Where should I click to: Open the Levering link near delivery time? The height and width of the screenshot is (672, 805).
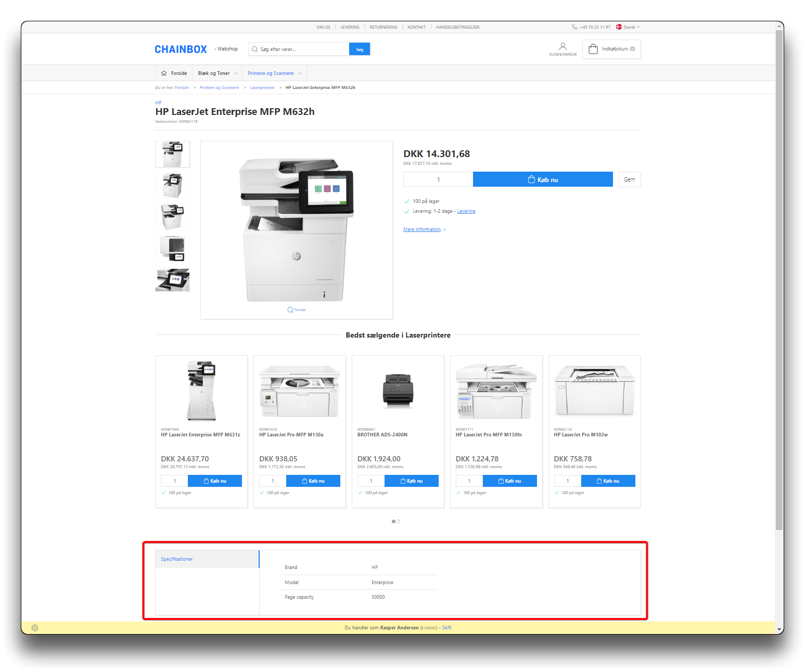(466, 211)
